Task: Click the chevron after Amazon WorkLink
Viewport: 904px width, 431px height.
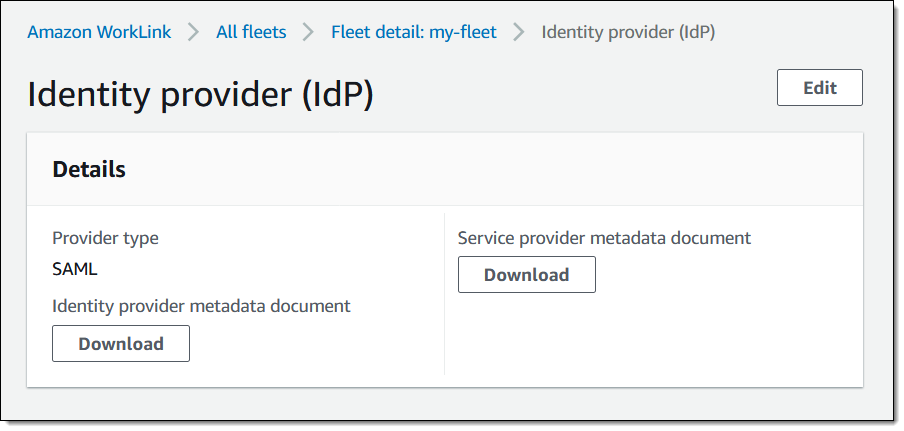Action: (194, 32)
